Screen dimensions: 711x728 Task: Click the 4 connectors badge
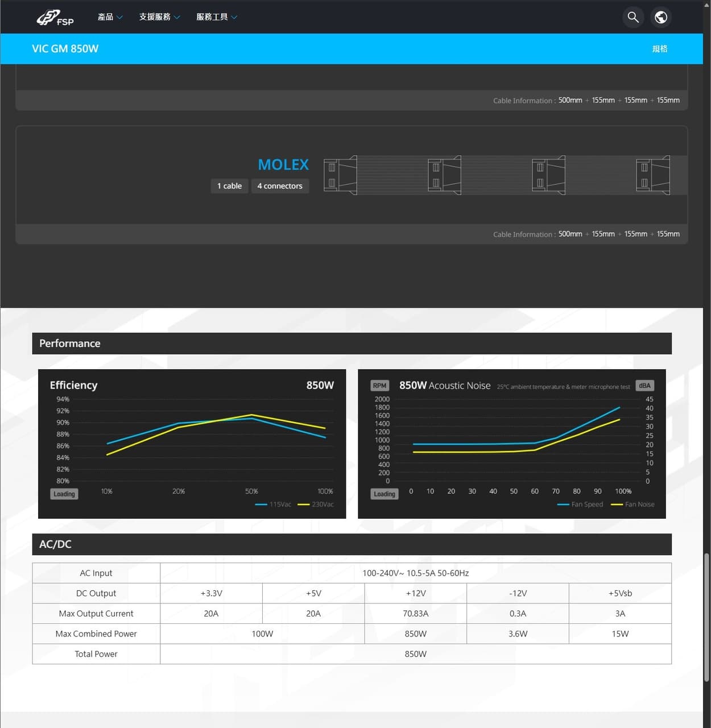click(280, 186)
